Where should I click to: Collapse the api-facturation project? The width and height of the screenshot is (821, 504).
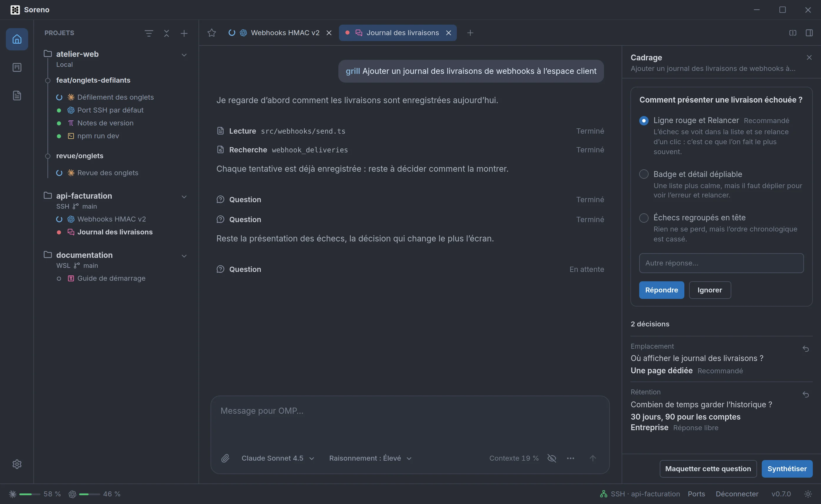[184, 197]
